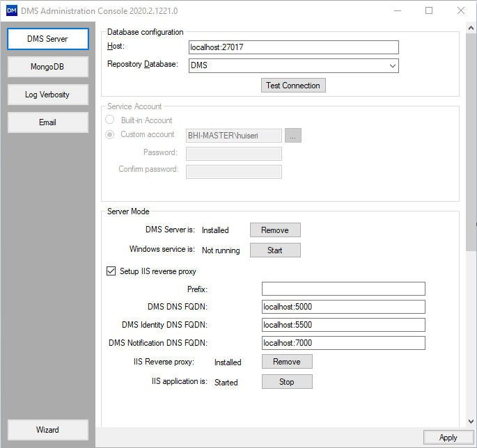Launch the Wizard
477x448 pixels.
pyautogui.click(x=48, y=430)
